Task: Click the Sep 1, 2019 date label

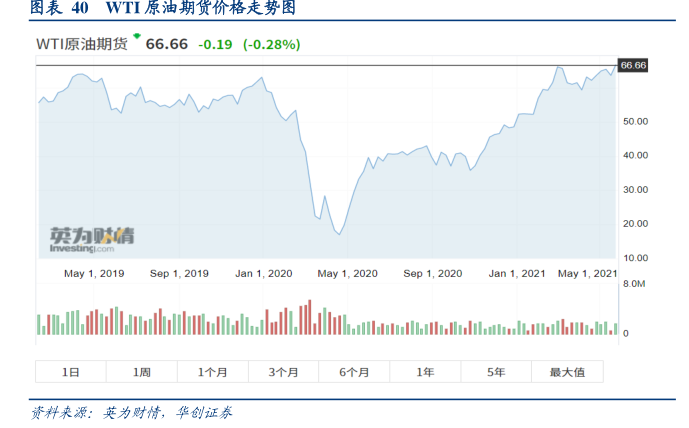Action: point(179,273)
